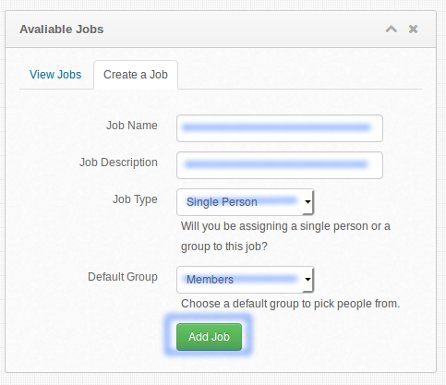Close the Avaliable Jobs panel
Screen dimensions: 446x385
pyautogui.click(x=413, y=29)
